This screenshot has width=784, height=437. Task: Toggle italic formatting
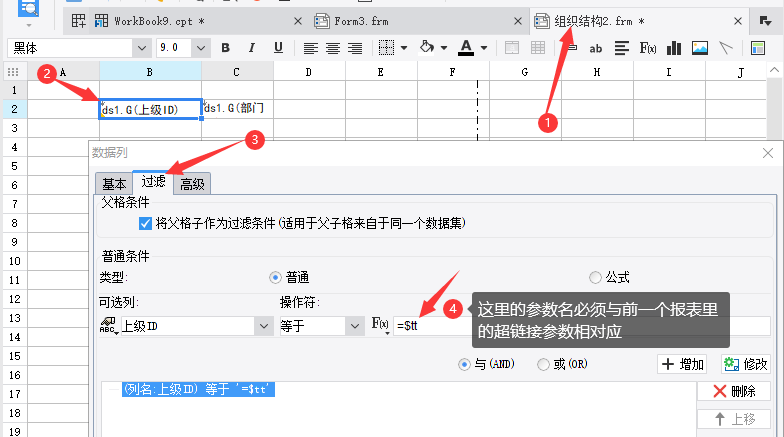pyautogui.click(x=252, y=48)
